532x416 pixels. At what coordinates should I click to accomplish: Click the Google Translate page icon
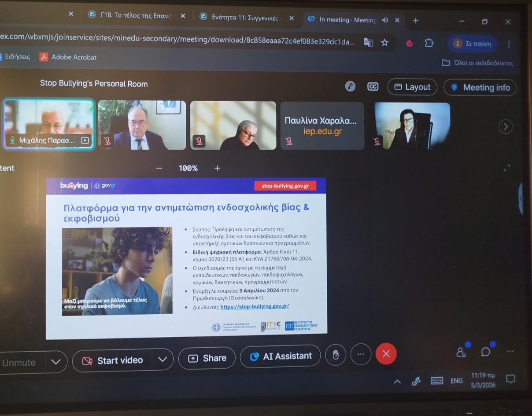tap(368, 43)
